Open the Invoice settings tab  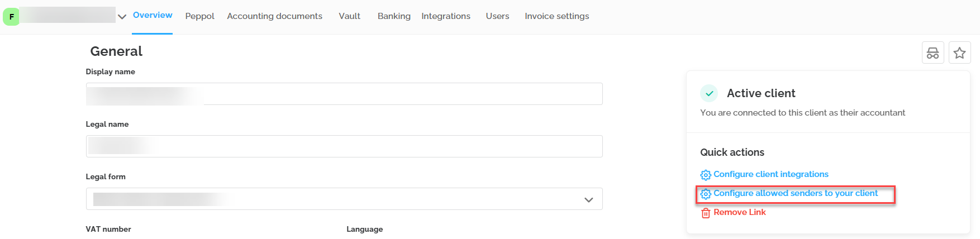pyautogui.click(x=556, y=16)
